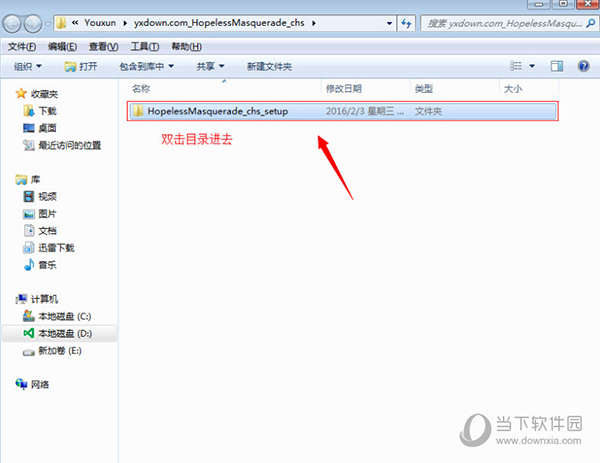
Task: Click the search magnifier icon
Action: [x=590, y=23]
